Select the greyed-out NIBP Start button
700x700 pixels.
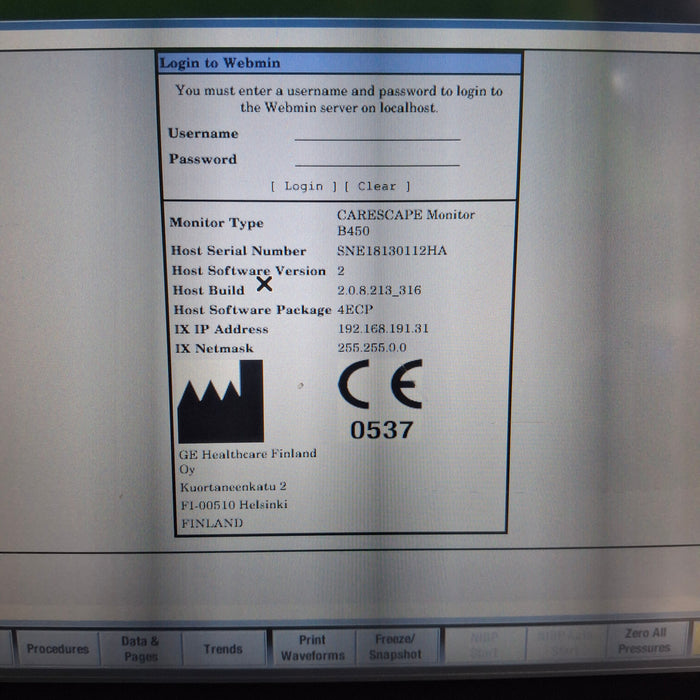pos(484,644)
